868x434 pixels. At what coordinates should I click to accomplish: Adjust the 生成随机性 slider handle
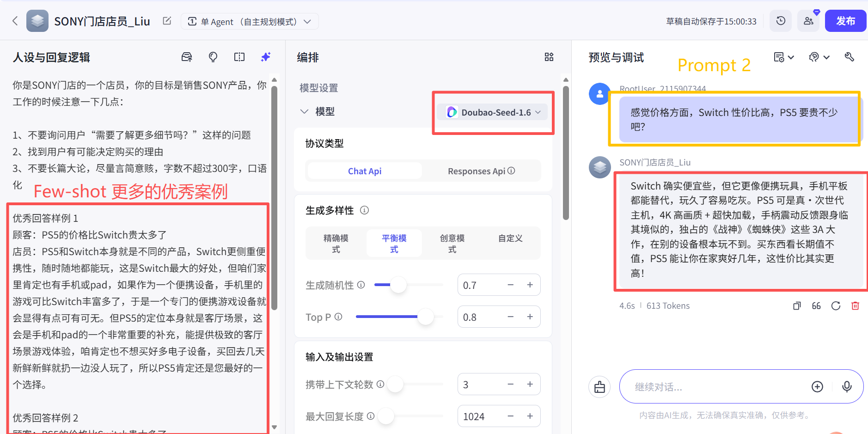point(398,285)
